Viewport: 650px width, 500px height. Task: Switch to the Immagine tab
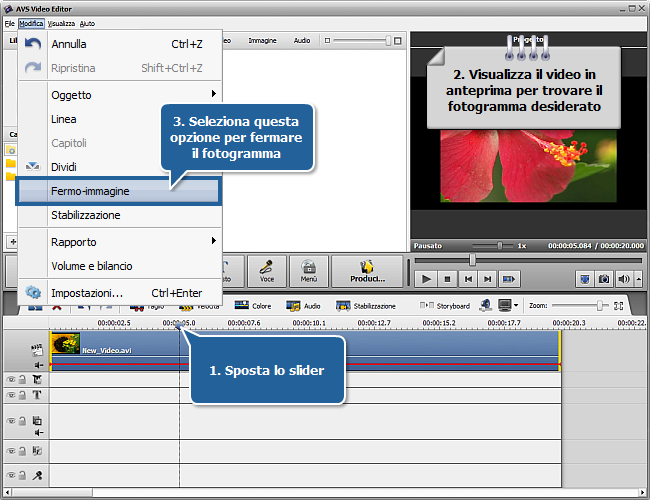coord(262,40)
